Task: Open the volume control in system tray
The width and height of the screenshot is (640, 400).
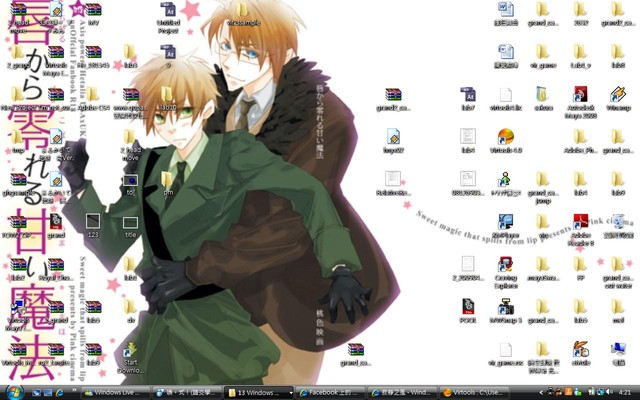Action: tap(609, 392)
